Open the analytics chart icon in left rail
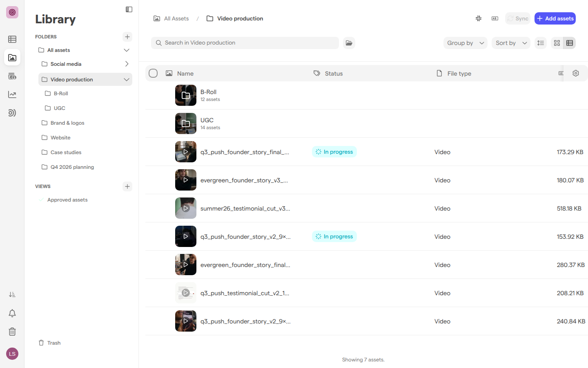Viewport: 588px width, 368px height. [12, 94]
